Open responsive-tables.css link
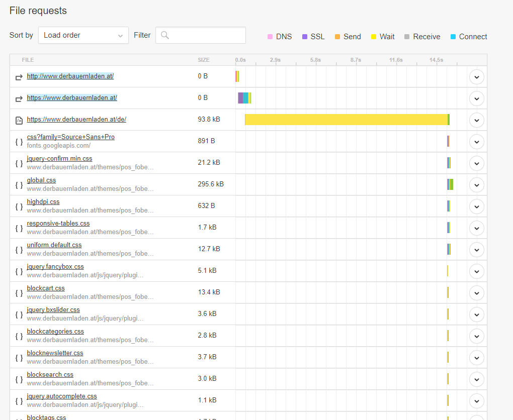The width and height of the screenshot is (513, 420). 58,223
